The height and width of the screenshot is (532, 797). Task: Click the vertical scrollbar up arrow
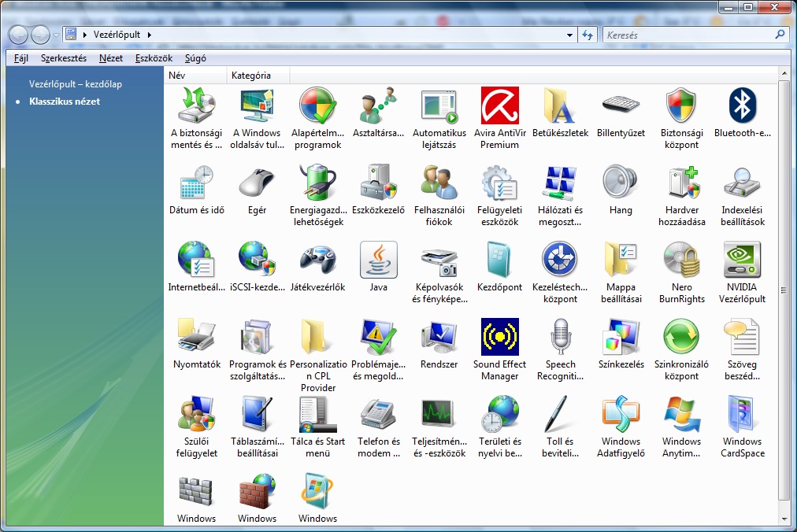(x=784, y=74)
